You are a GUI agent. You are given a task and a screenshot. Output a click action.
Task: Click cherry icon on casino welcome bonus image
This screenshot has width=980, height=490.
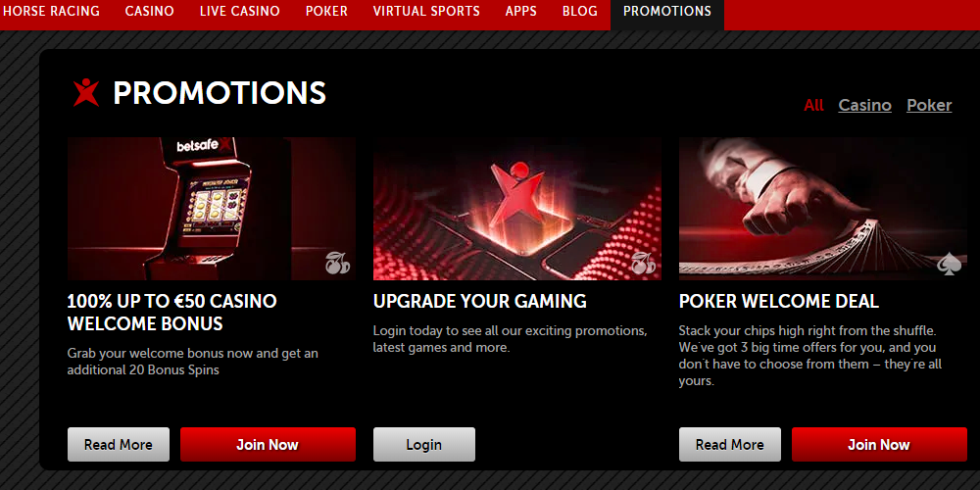[x=337, y=263]
